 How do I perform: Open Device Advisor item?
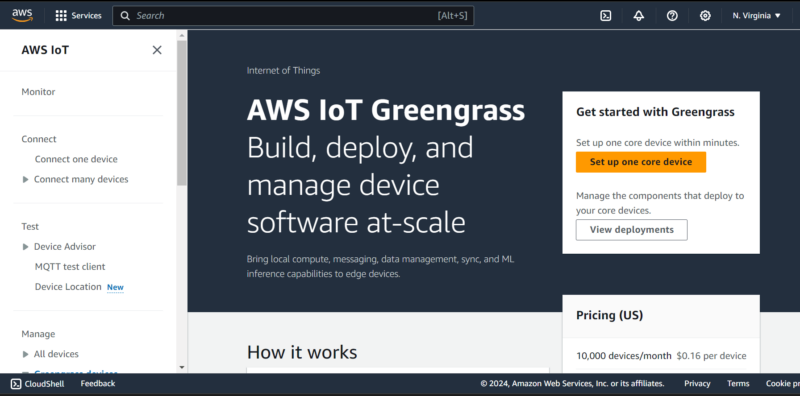tap(65, 247)
